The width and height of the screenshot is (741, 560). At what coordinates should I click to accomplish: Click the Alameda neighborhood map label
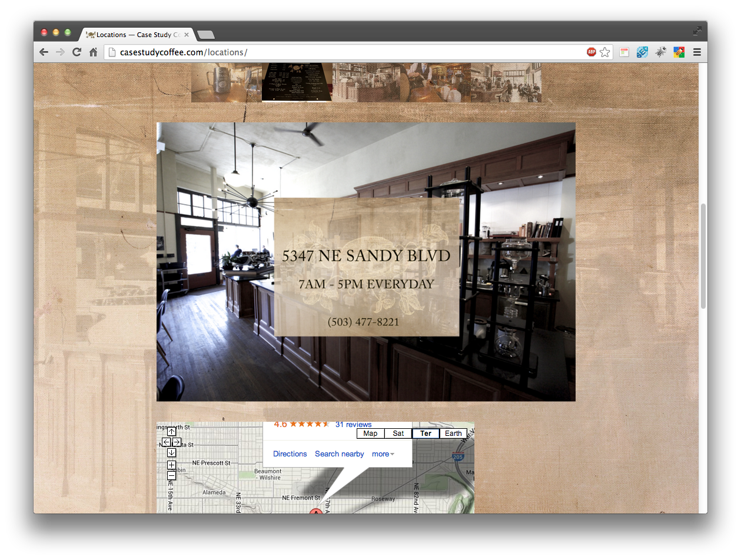(x=214, y=492)
